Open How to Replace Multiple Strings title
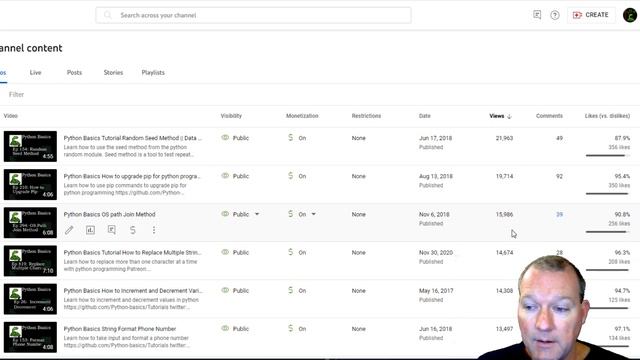640x360 pixels. tap(132, 253)
